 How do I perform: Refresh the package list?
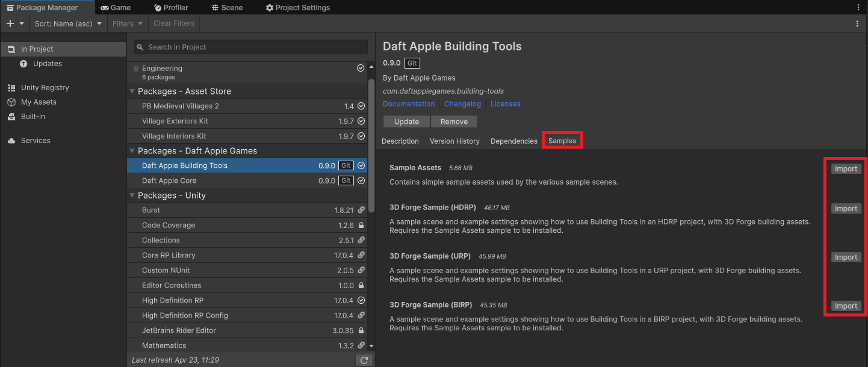point(364,360)
